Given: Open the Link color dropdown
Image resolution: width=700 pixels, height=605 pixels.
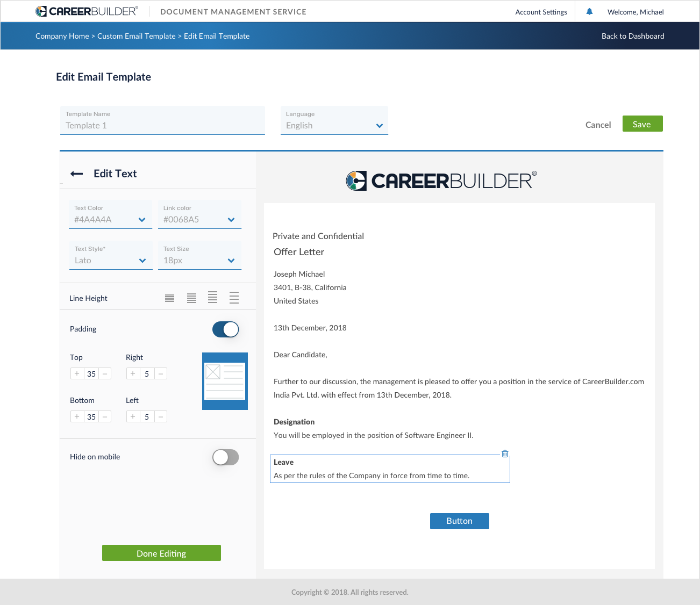Looking at the screenshot, I should tap(200, 214).
